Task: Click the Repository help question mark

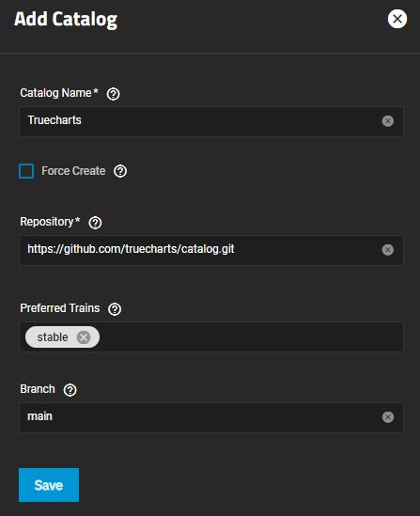Action: pyautogui.click(x=95, y=223)
